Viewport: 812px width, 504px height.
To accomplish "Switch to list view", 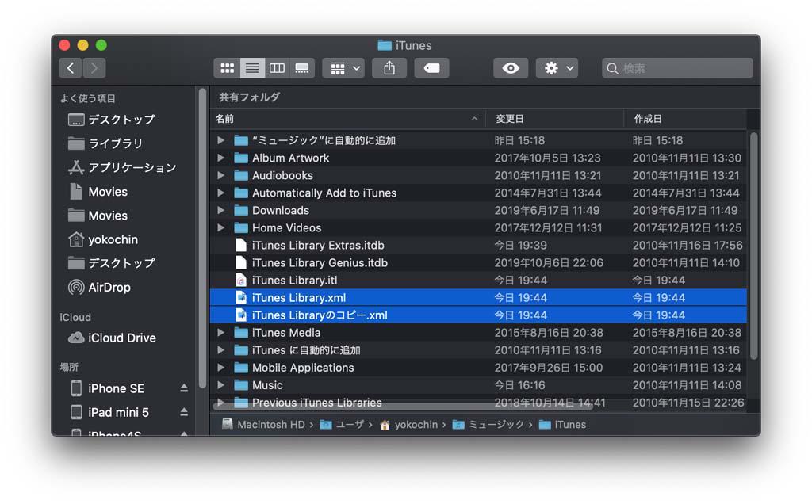I will pos(252,68).
